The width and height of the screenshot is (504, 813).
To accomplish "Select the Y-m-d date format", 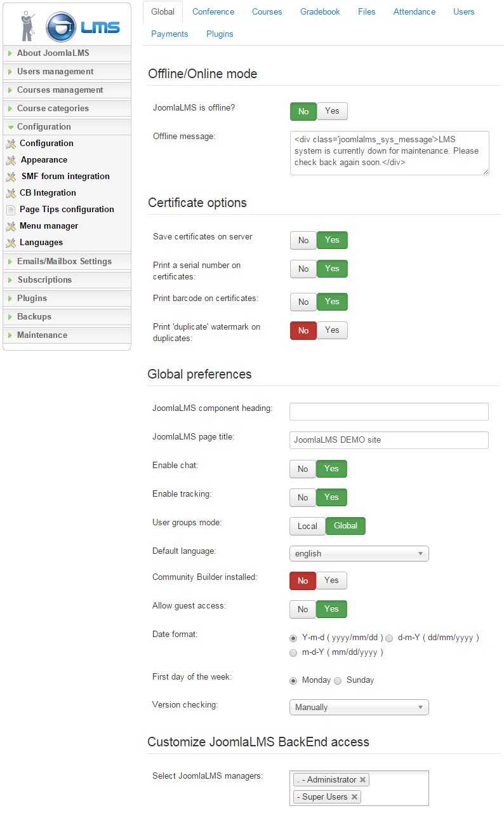I will coord(293,638).
